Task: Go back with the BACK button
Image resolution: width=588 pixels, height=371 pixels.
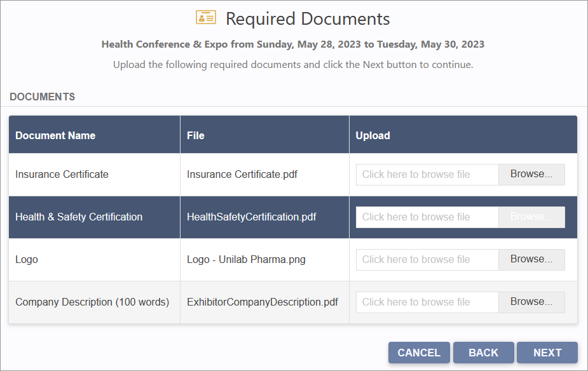Action: pos(483,353)
